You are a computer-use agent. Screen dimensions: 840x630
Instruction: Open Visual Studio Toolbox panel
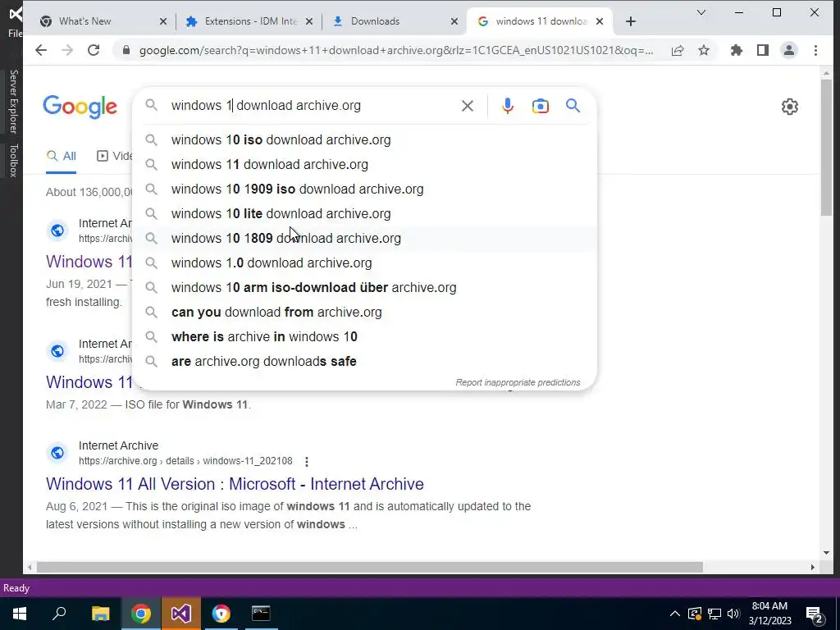coord(13,160)
